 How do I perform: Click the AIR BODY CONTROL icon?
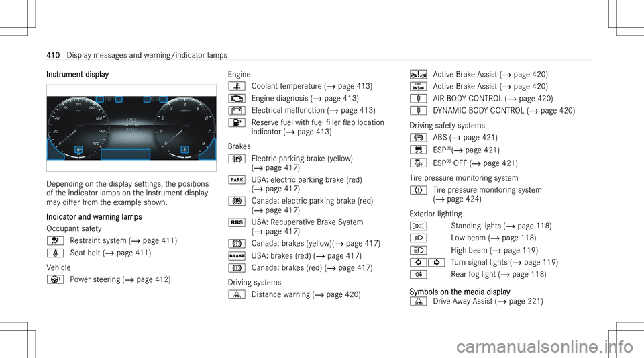coord(418,99)
